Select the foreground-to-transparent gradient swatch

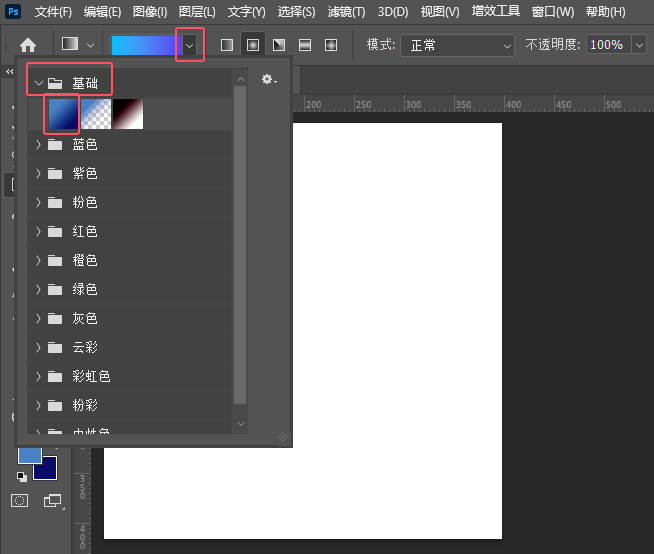(96, 114)
